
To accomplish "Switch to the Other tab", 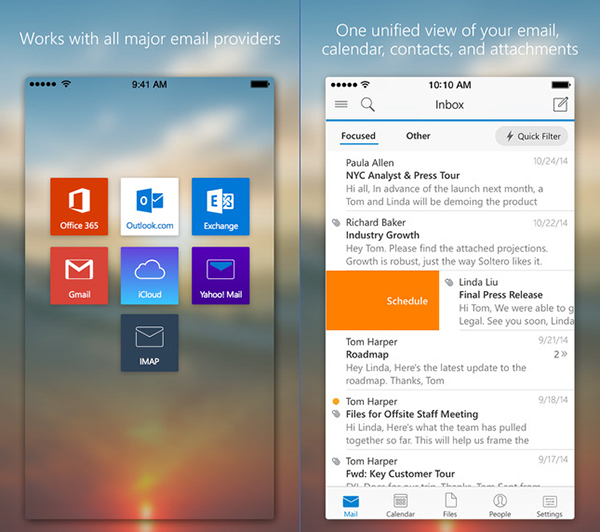I will [x=418, y=136].
